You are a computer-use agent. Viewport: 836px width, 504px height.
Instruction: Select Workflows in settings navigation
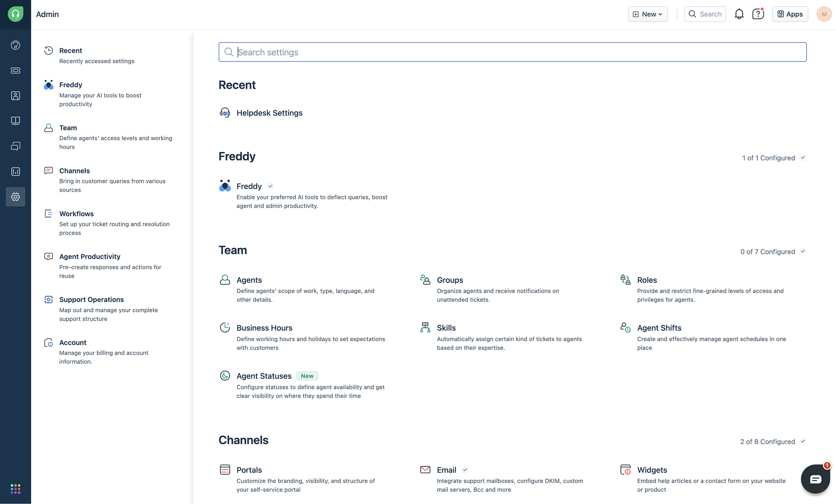pos(76,214)
